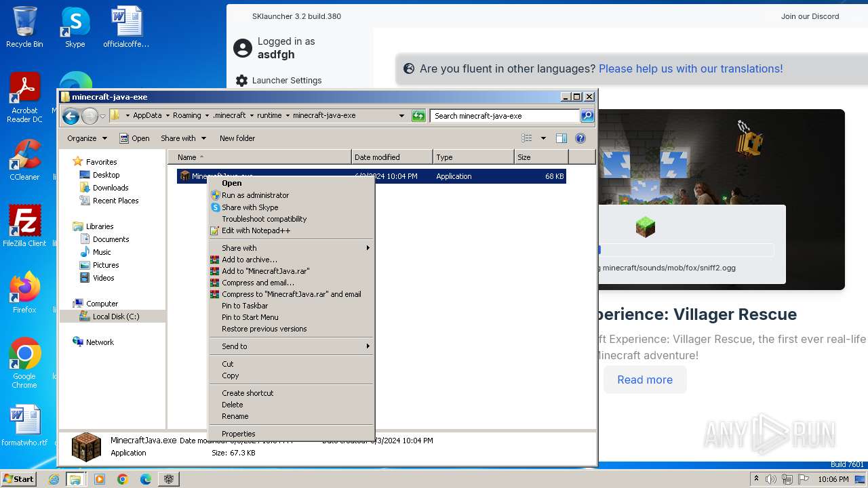Screen dimensions: 868x488
Task: Launch CCleaner from desktop
Action: (x=24, y=160)
